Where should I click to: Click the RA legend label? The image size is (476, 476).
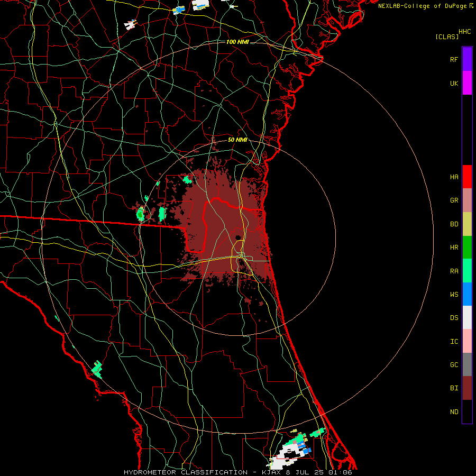[x=454, y=271]
